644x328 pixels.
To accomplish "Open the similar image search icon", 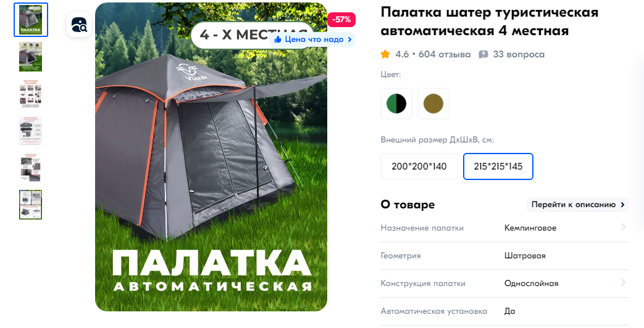I will click(x=79, y=25).
